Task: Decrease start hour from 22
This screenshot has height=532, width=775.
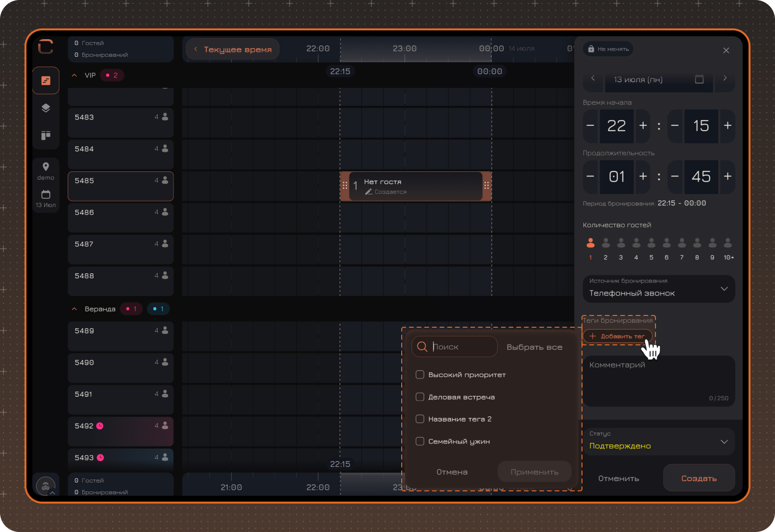Action: click(x=590, y=126)
